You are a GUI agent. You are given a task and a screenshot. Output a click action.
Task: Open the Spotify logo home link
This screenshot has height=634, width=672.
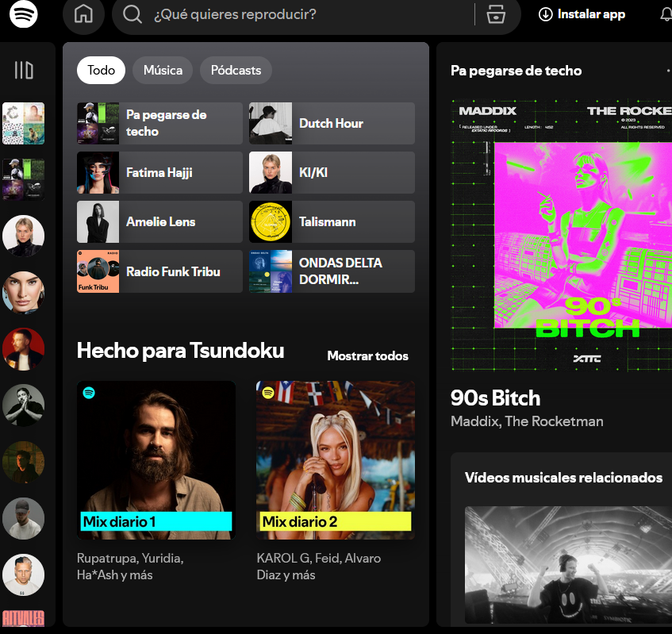24,13
